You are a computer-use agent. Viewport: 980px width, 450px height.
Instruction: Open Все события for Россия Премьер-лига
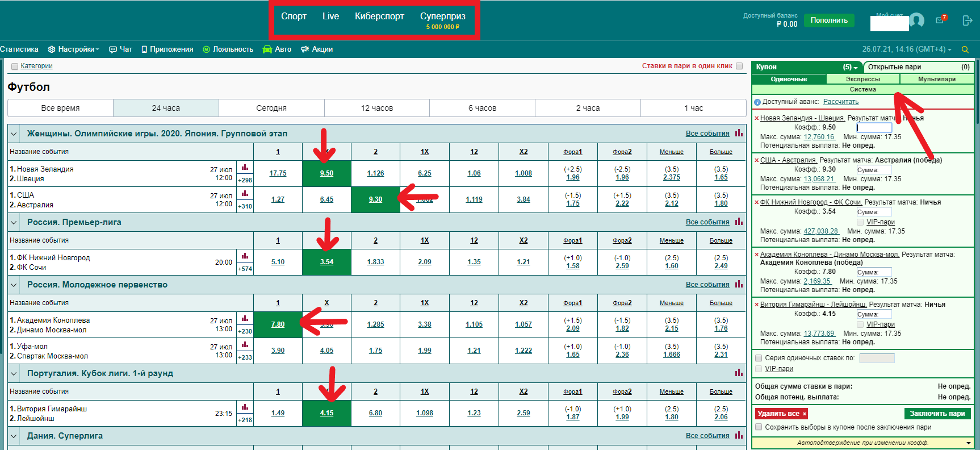click(x=707, y=222)
